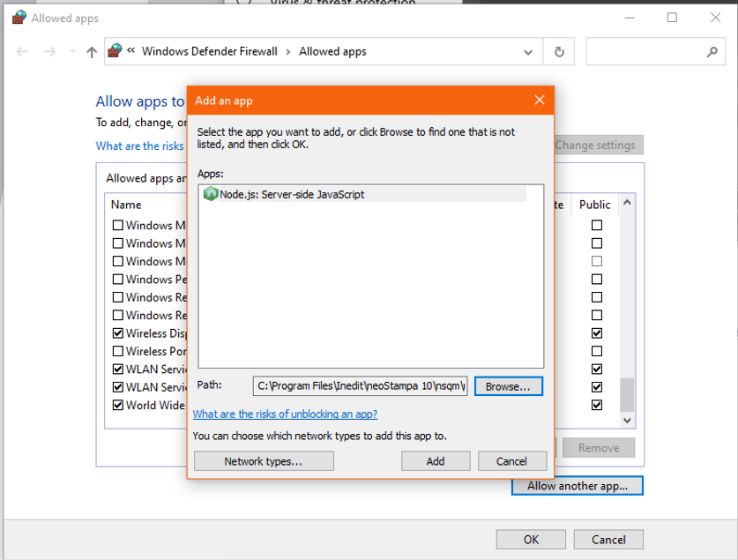Viewport: 738px width, 560px height.
Task: Toggle Public checkbox for World Wide row
Action: [597, 405]
